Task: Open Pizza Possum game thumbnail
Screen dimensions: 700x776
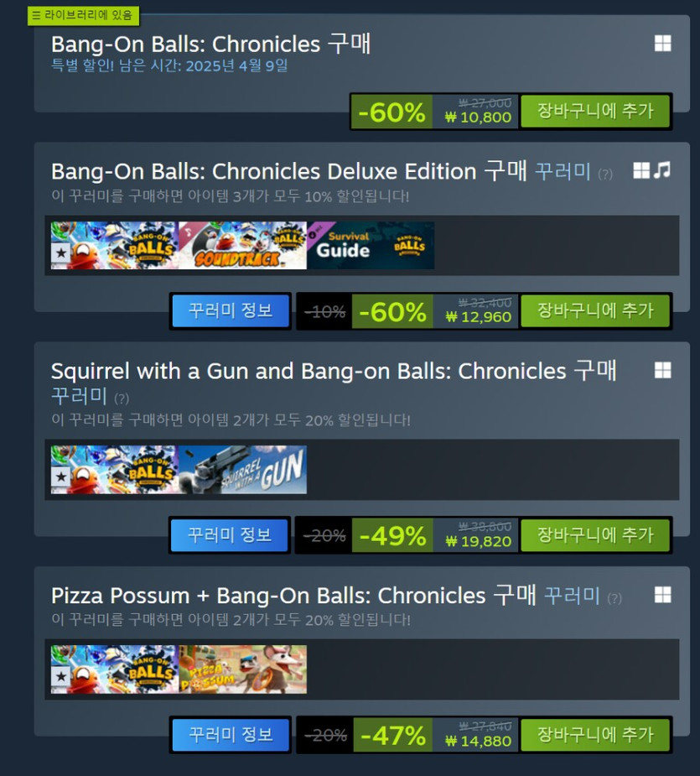Action: [242, 669]
